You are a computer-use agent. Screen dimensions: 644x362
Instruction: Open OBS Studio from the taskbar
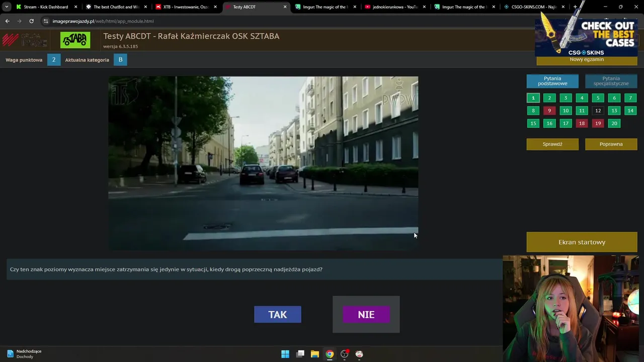click(x=345, y=354)
